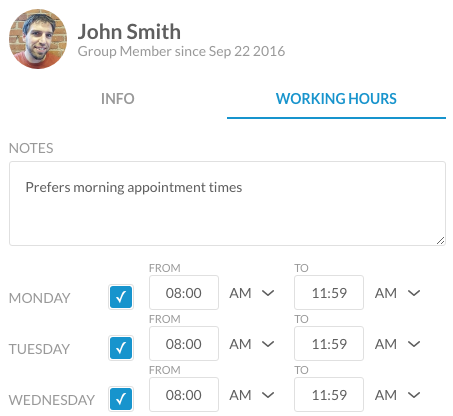Screen dimensions: 453x416
Task: Edit Monday's To time field
Action: click(329, 293)
